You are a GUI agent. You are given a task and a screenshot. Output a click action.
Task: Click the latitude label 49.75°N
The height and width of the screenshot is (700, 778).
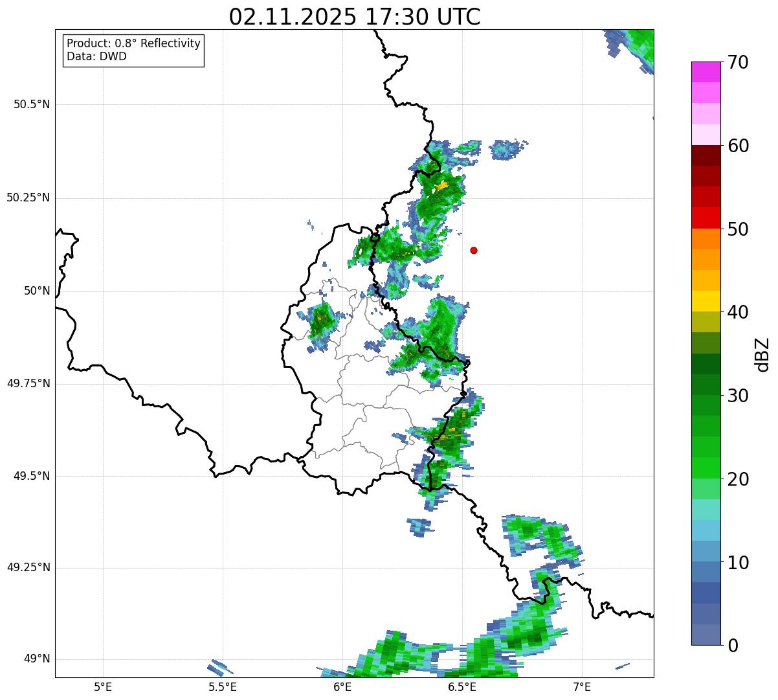pos(28,383)
